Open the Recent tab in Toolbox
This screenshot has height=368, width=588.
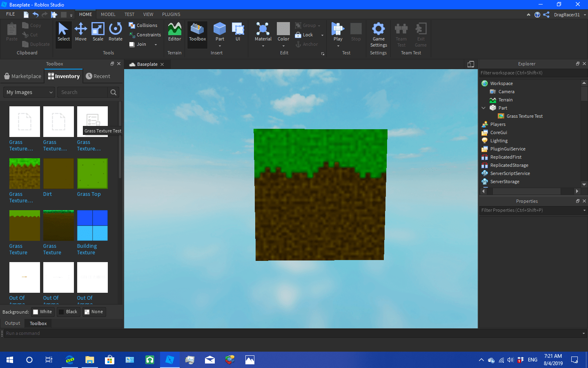click(x=98, y=76)
